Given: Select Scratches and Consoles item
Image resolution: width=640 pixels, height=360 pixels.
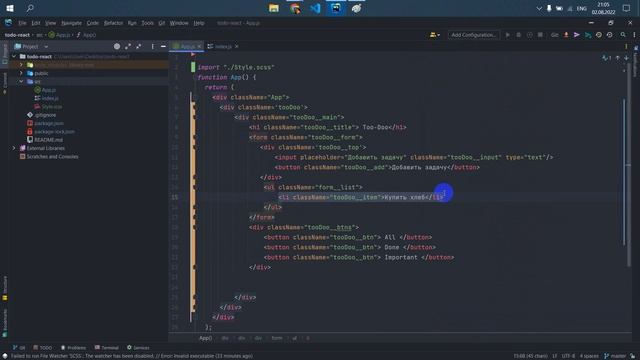Looking at the screenshot, I should click(x=49, y=157).
